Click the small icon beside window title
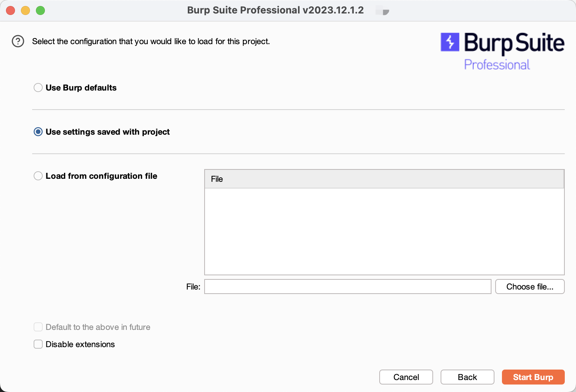 pos(382,11)
